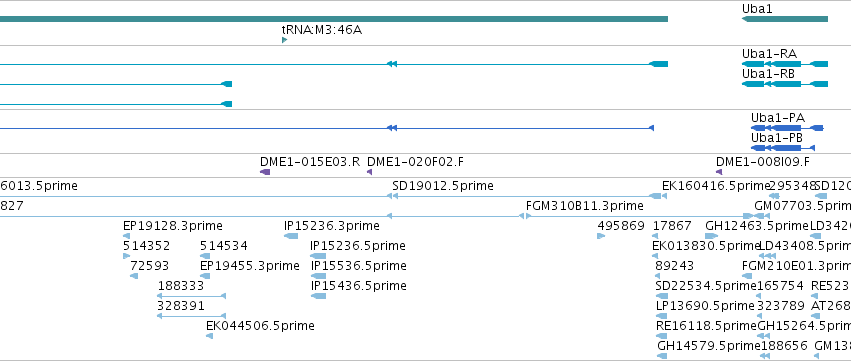Screen dimensions: 851x361
Task: Select the Uba1-RB transcript glyph
Action: 785,84
